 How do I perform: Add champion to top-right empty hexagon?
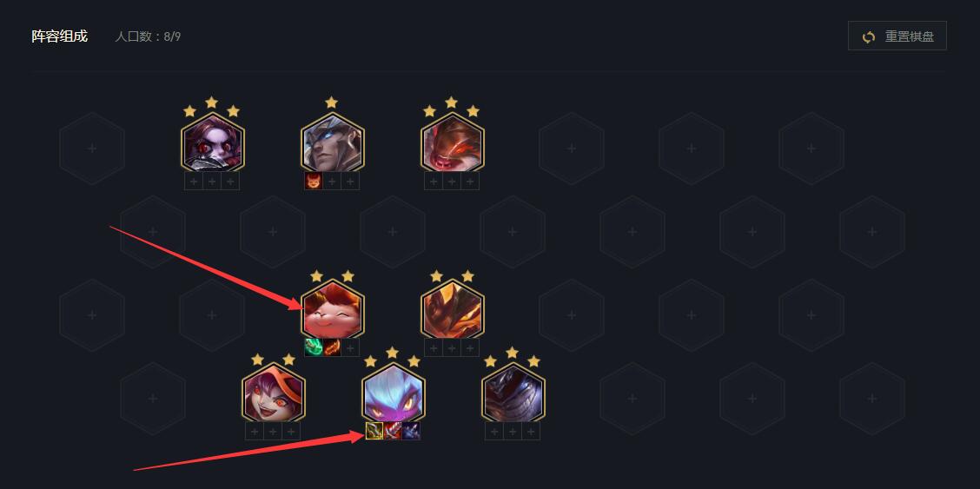click(x=811, y=149)
